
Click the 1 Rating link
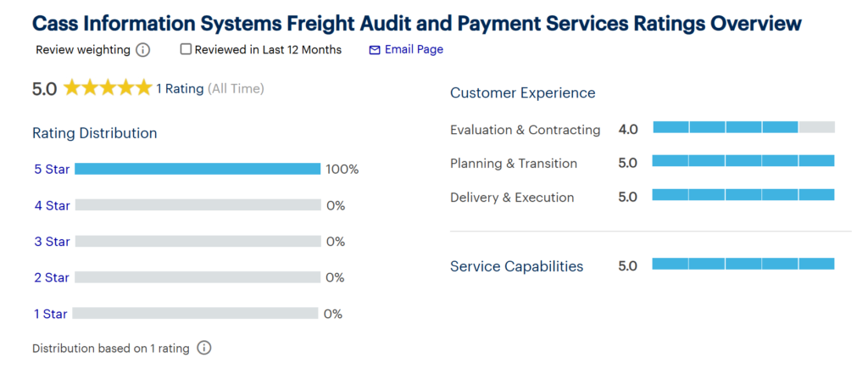click(x=180, y=88)
